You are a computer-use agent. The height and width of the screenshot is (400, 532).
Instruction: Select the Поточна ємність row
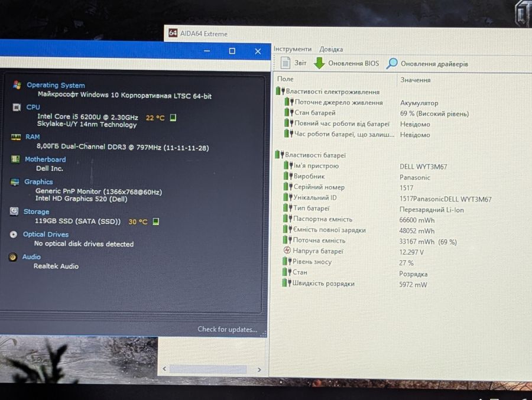click(370, 240)
